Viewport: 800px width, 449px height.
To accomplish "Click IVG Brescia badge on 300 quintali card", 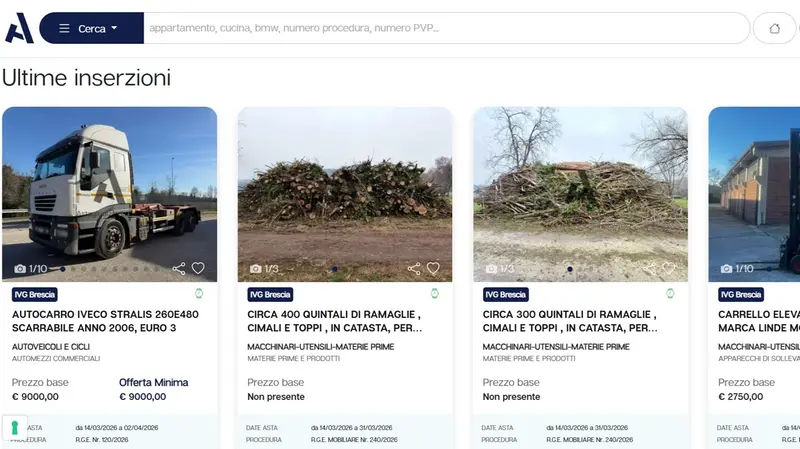I will 506,294.
